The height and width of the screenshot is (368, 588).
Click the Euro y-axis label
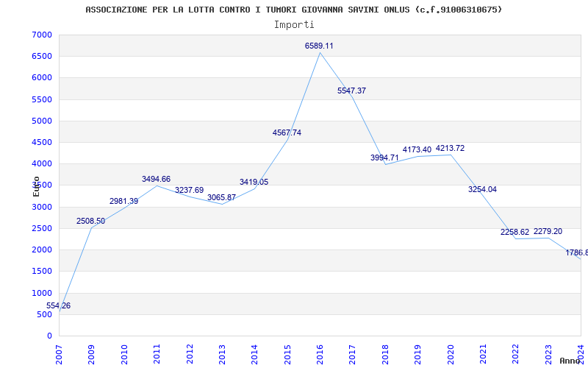pyautogui.click(x=36, y=186)
